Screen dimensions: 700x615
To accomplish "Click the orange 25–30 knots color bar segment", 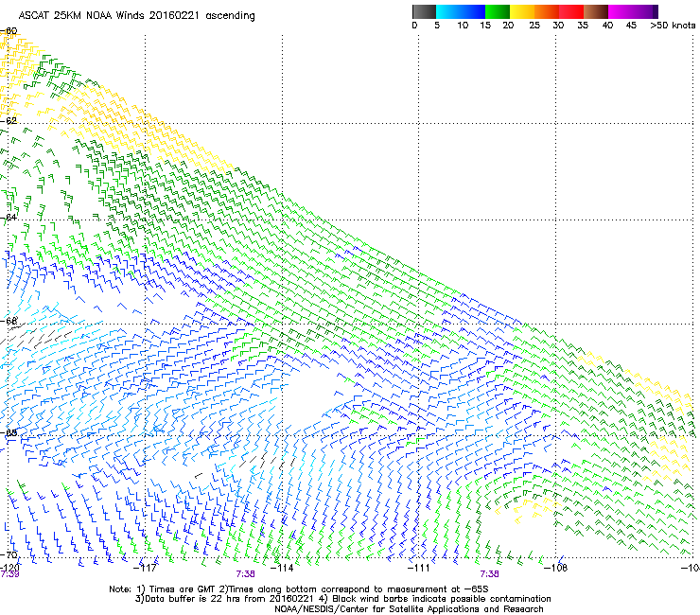I will [x=547, y=11].
